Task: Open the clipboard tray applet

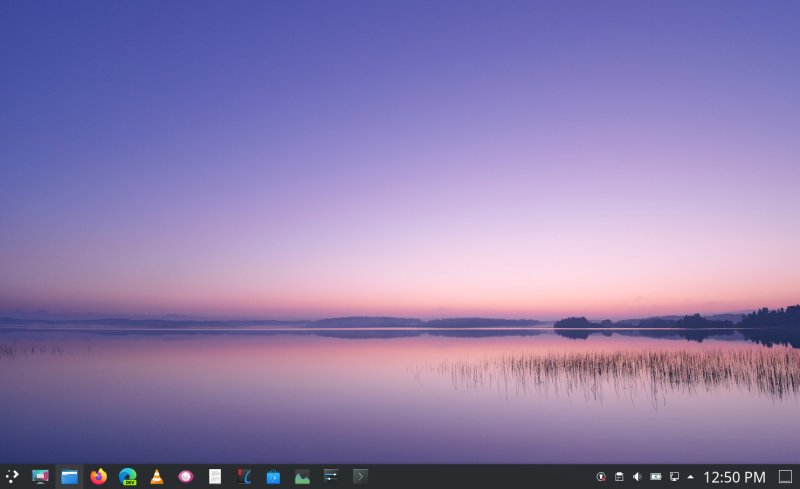Action: click(x=619, y=477)
